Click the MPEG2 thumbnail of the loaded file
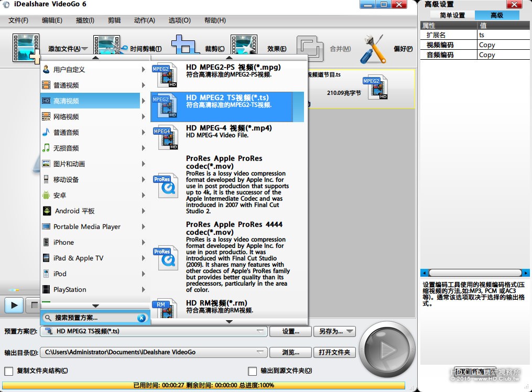This screenshot has height=392, width=532. point(375,87)
